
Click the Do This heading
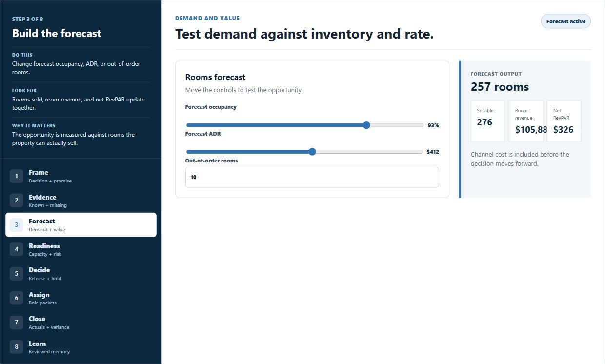22,55
